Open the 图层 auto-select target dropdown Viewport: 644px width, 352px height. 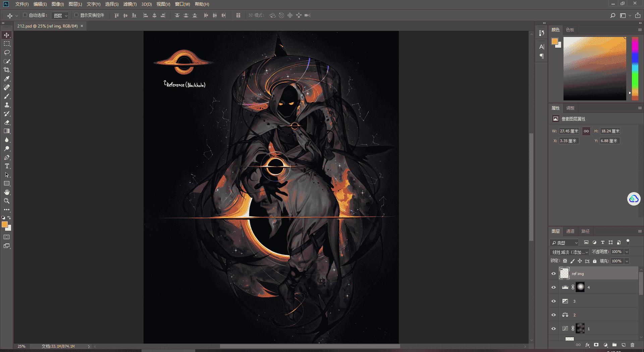pos(60,15)
